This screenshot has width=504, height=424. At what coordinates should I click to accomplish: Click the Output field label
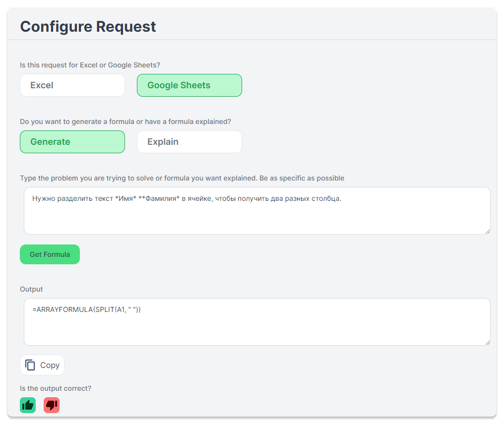pyautogui.click(x=31, y=289)
